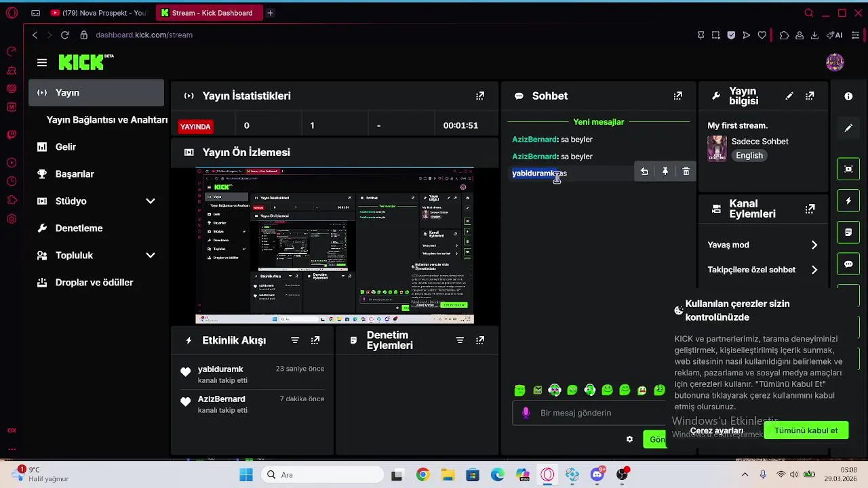Open filter options in Etkinlik Akışı
This screenshot has height=488, width=868.
(x=295, y=340)
